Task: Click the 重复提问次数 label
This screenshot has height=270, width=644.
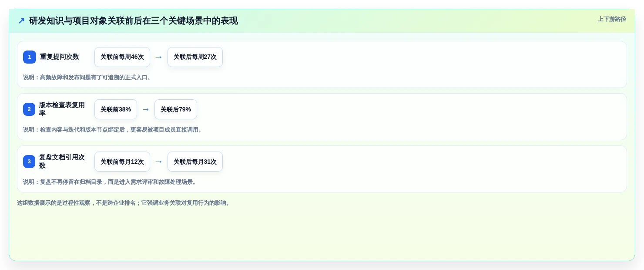Action: (x=60, y=57)
